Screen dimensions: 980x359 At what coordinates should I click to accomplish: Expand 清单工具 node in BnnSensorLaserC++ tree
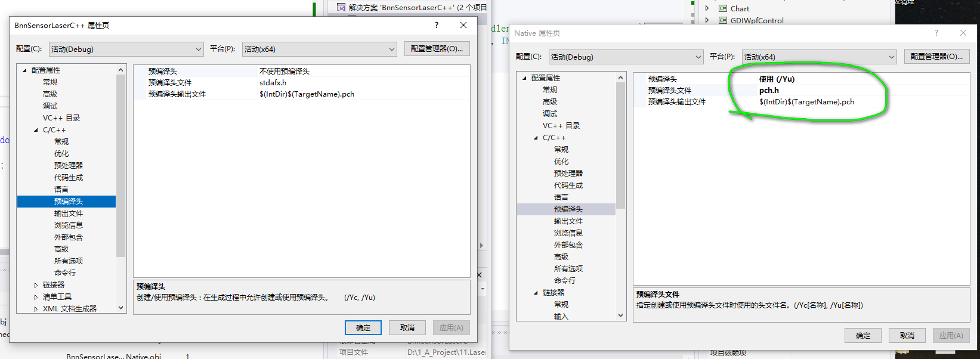36,297
